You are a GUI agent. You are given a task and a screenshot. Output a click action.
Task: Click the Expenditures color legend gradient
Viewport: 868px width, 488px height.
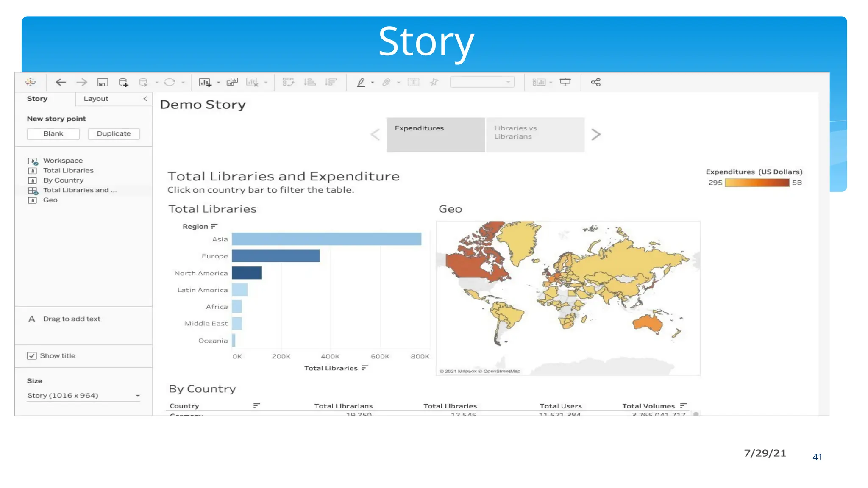[757, 183]
